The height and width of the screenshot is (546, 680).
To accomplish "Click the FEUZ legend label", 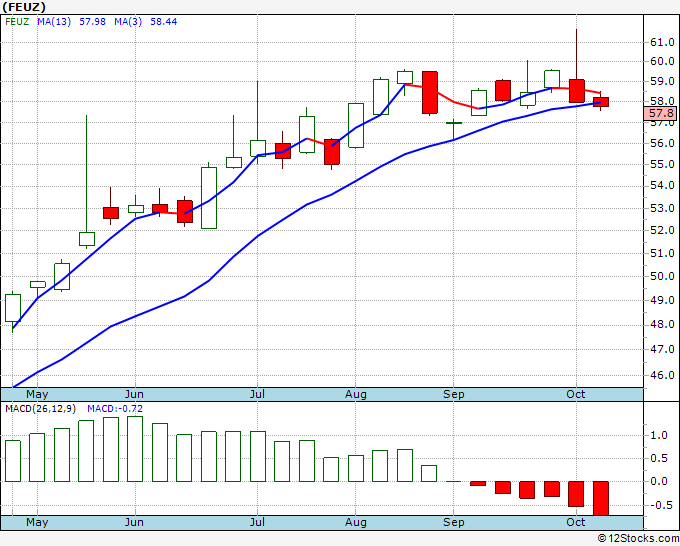I will (x=17, y=22).
